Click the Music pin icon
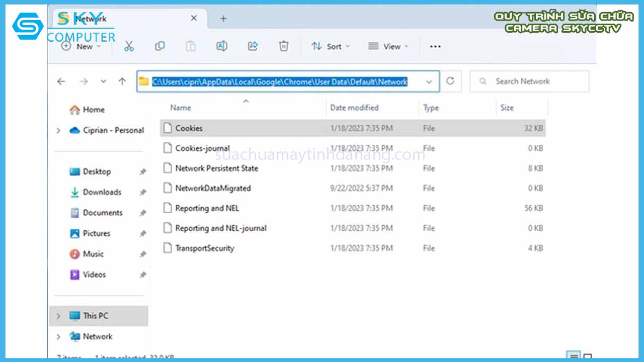This screenshot has width=644, height=362. (142, 254)
